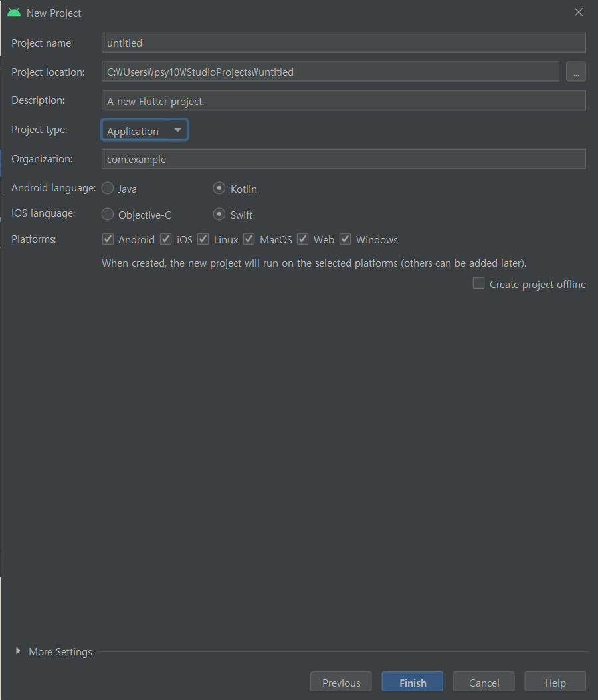The width and height of the screenshot is (598, 700).
Task: Toggle the Web platform checkbox
Action: 303,239
